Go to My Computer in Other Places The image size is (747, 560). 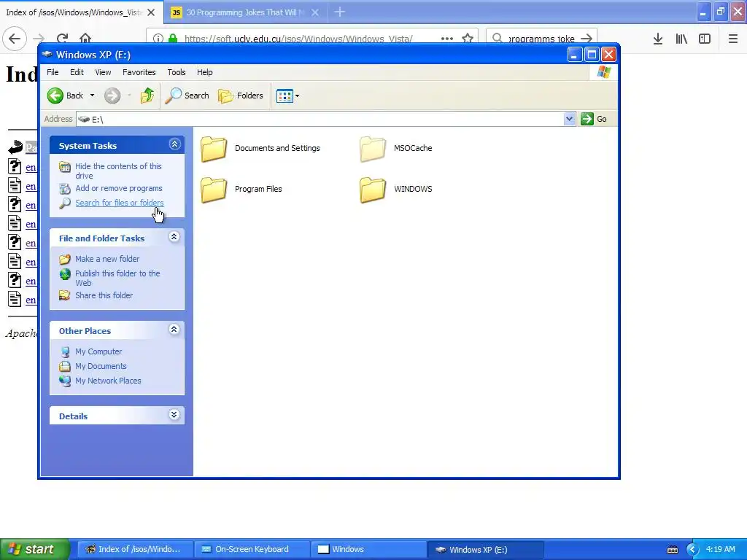coord(98,352)
